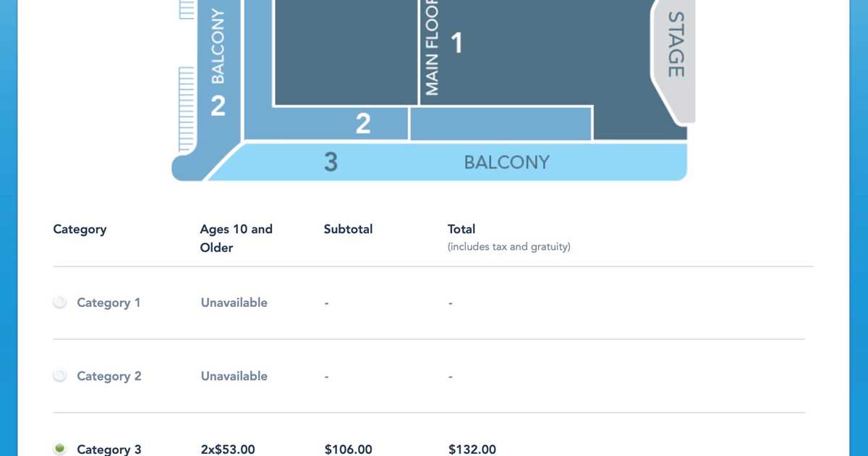Click the BALCONY label on the seating map

click(506, 162)
